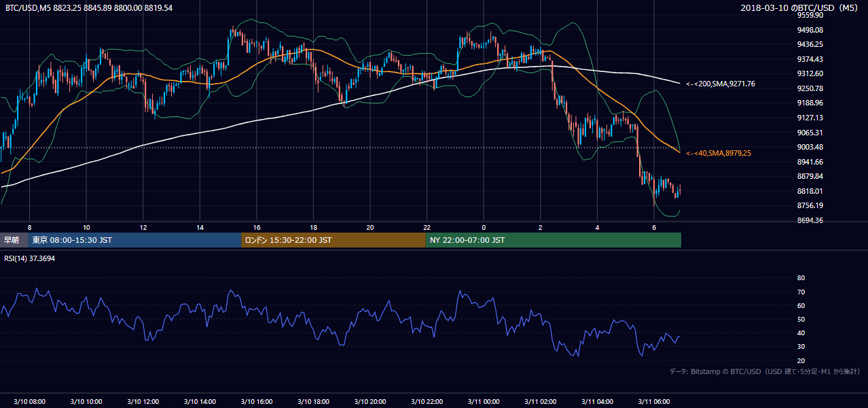Click the 3/11 02:00 date label
Viewport: 868px width, 408px height.
click(540, 402)
